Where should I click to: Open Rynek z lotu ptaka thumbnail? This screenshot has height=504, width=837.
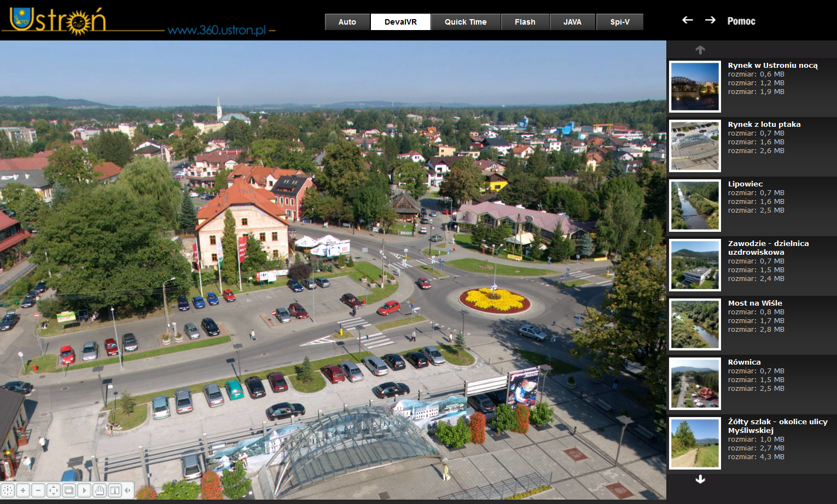695,146
